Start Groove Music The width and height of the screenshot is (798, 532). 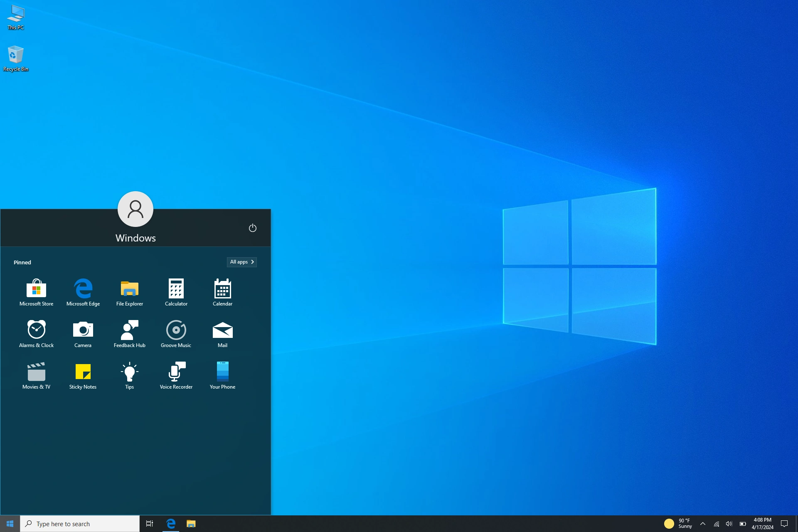pos(176,334)
